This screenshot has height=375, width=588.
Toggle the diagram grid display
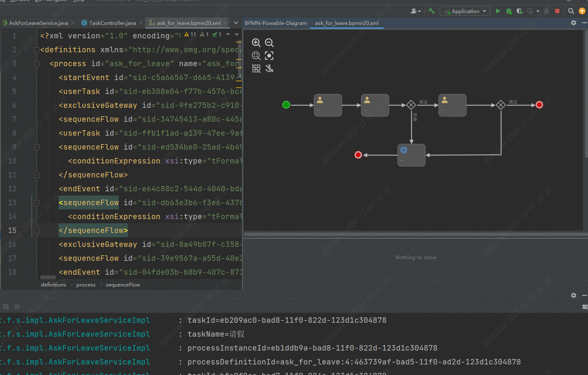[x=256, y=68]
